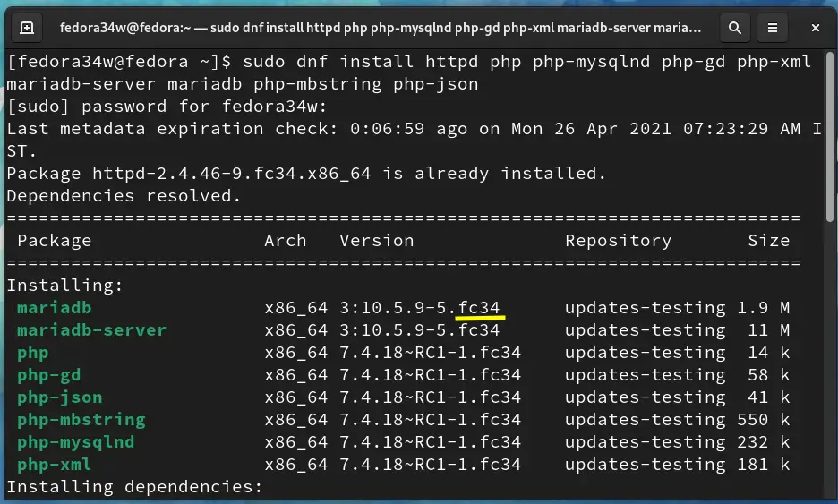Viewport: 838px width, 504px height.
Task: Click the 14 k size value
Action: coord(768,353)
